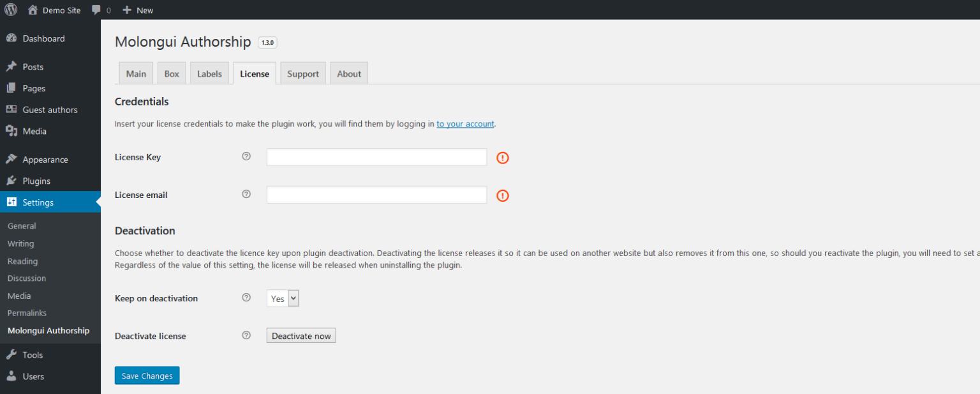Click the License Key help icon
This screenshot has height=394, width=980.
pos(246,156)
